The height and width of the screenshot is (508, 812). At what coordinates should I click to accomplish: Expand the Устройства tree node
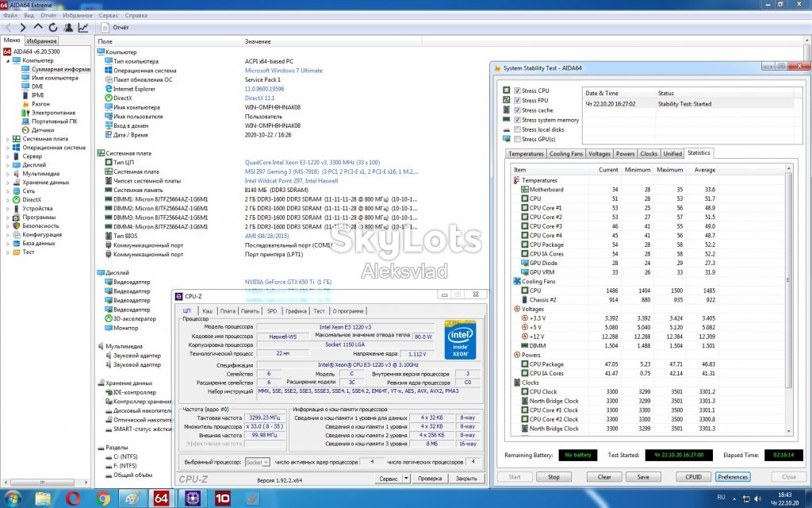[8, 209]
